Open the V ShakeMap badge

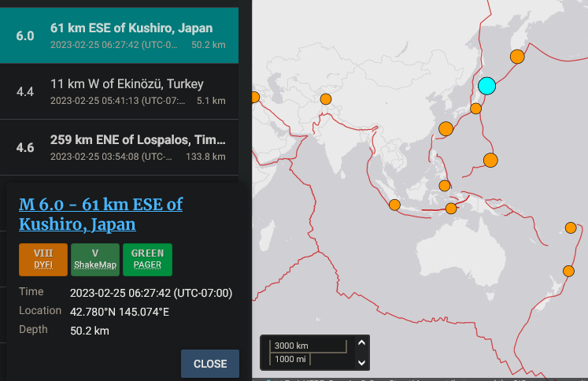95,260
